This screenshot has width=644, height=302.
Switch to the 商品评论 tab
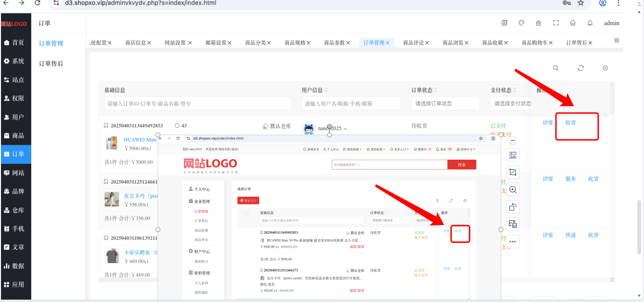(413, 43)
